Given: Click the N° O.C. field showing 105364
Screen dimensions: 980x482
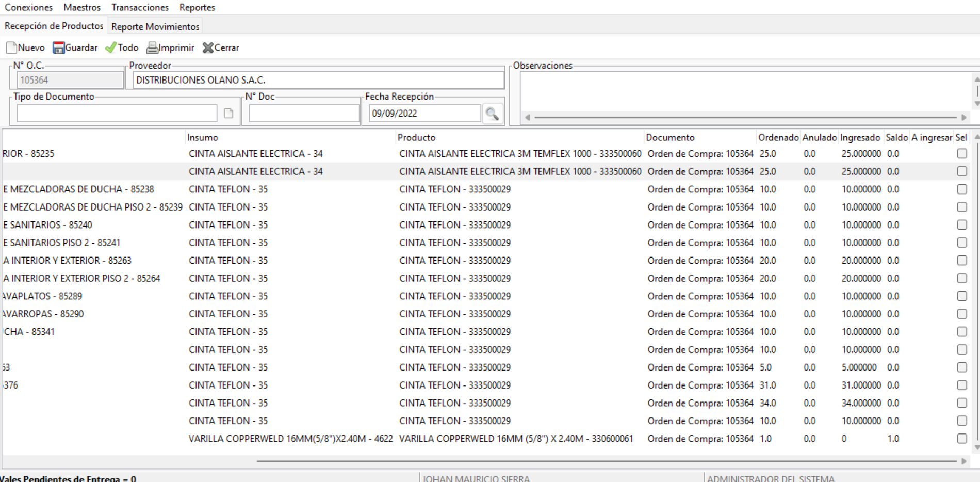Looking at the screenshot, I should (x=70, y=80).
